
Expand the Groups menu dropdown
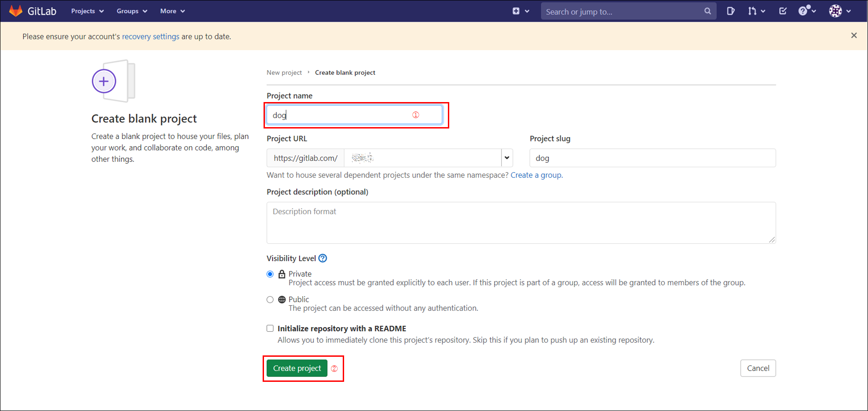pos(131,10)
